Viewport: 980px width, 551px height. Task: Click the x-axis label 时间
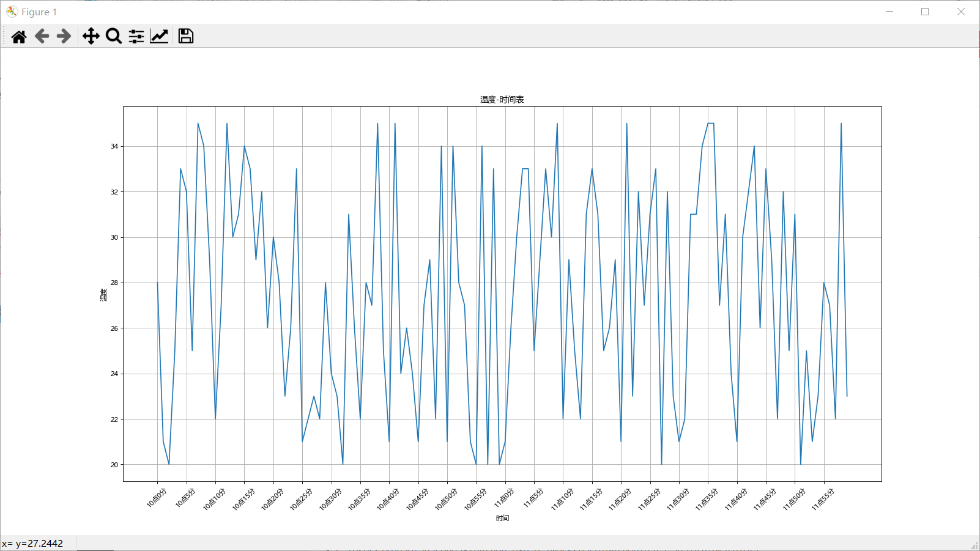[x=502, y=518]
